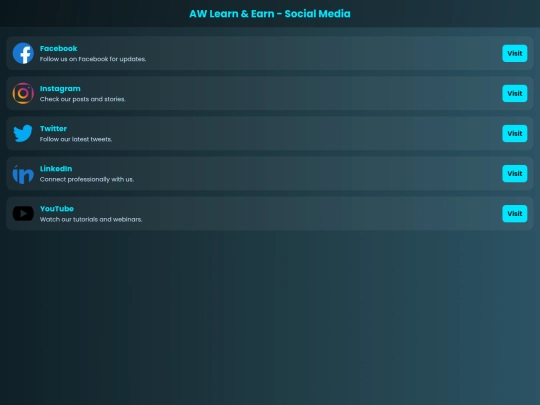This screenshot has height=405, width=540.
Task: Click the Twitter bird icon
Action: (23, 133)
